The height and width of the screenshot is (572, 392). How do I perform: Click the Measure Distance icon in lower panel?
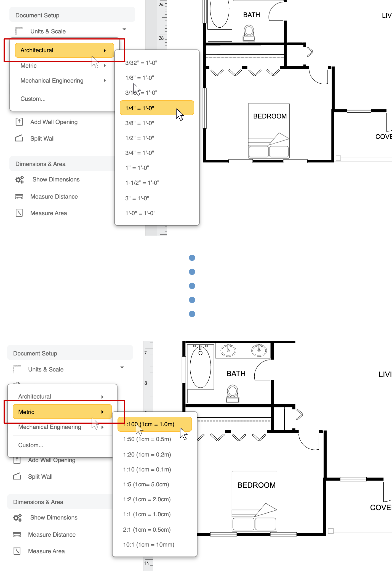[17, 535]
